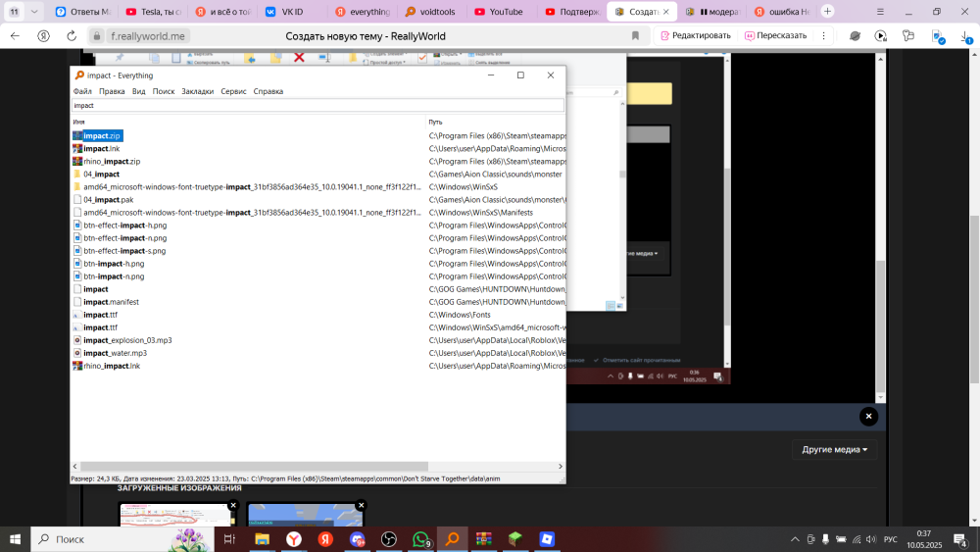Image resolution: width=980 pixels, height=552 pixels.
Task: Click the browser address field f.reallyworld.me
Action: (x=148, y=36)
